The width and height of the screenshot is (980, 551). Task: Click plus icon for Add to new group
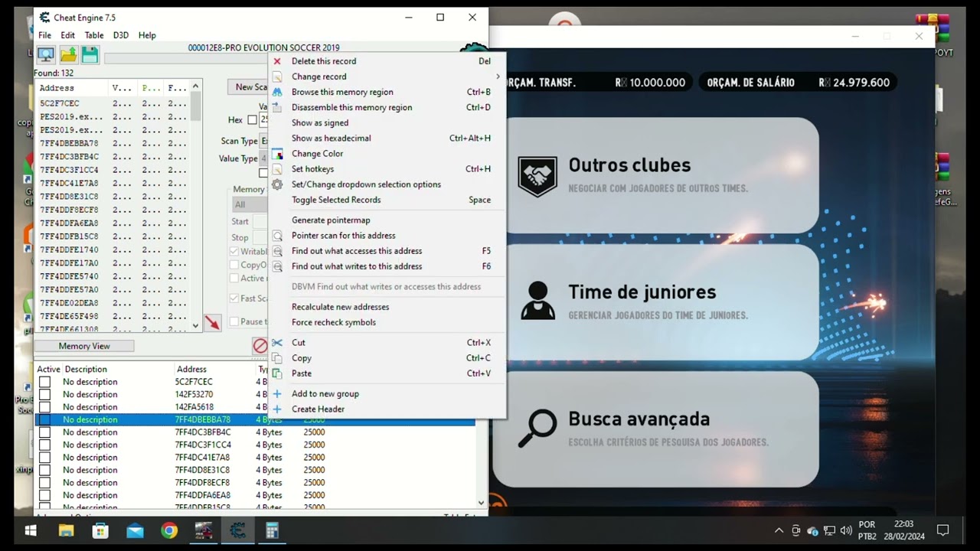(x=277, y=394)
